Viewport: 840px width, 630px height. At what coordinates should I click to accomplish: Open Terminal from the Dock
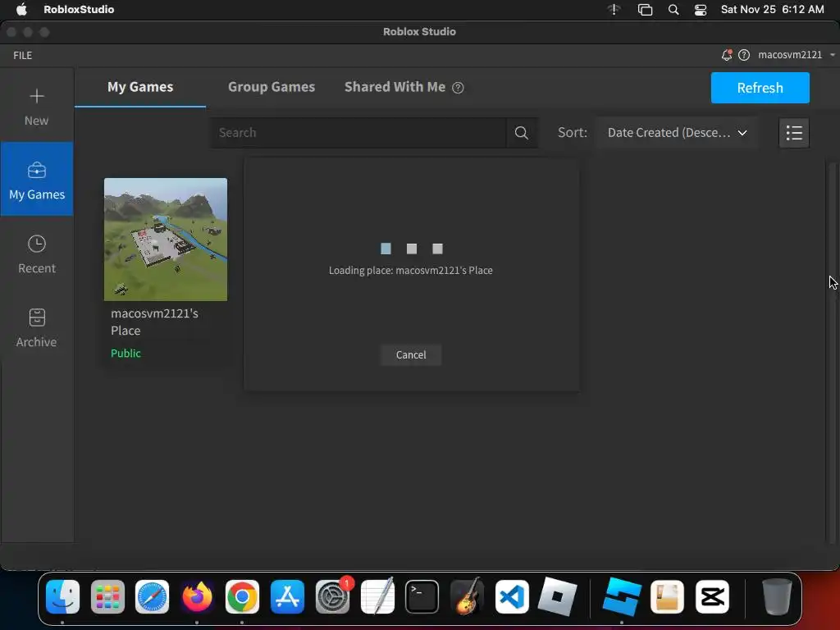pyautogui.click(x=422, y=596)
